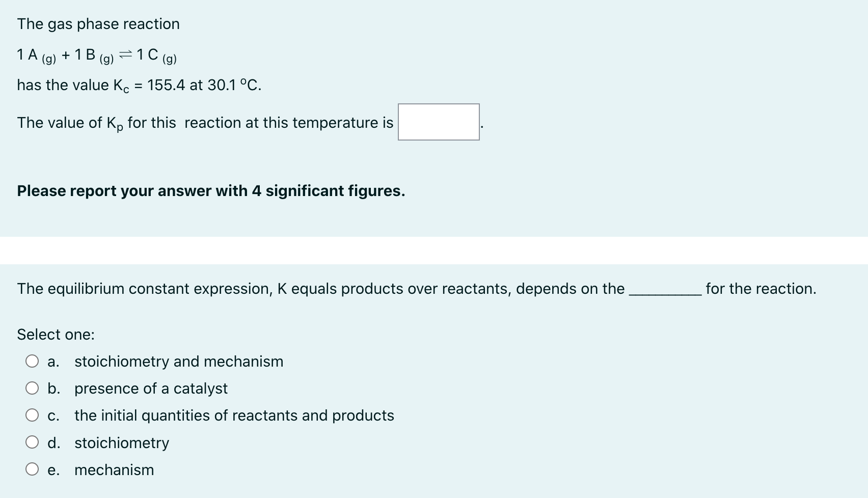Screen dimensions: 868x498
Task: Click the blank line in the question
Action: pyautogui.click(x=662, y=291)
